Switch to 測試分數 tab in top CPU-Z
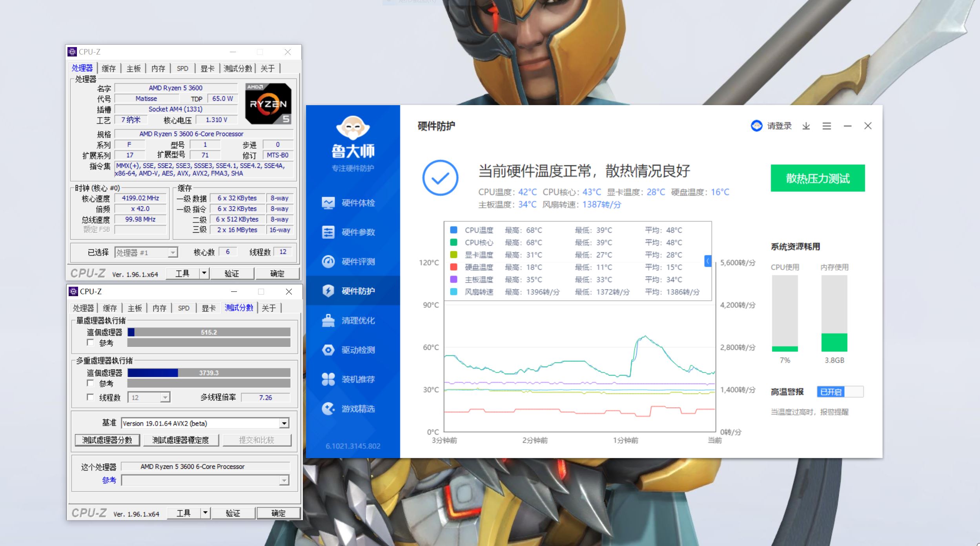This screenshot has height=546, width=980. [x=238, y=69]
